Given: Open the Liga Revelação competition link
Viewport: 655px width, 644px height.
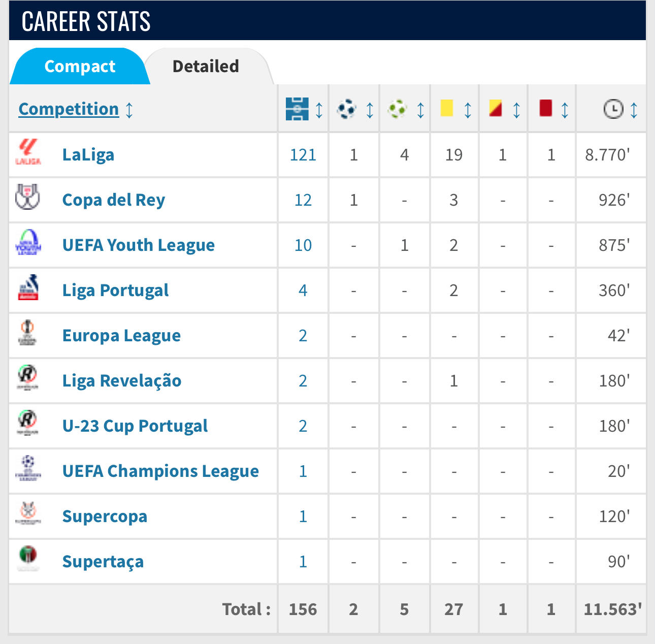Looking at the screenshot, I should click(122, 381).
